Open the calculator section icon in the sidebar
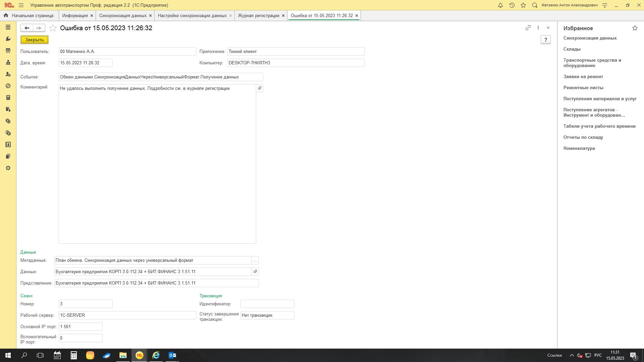Screen dimensions: 644x362 8,98
